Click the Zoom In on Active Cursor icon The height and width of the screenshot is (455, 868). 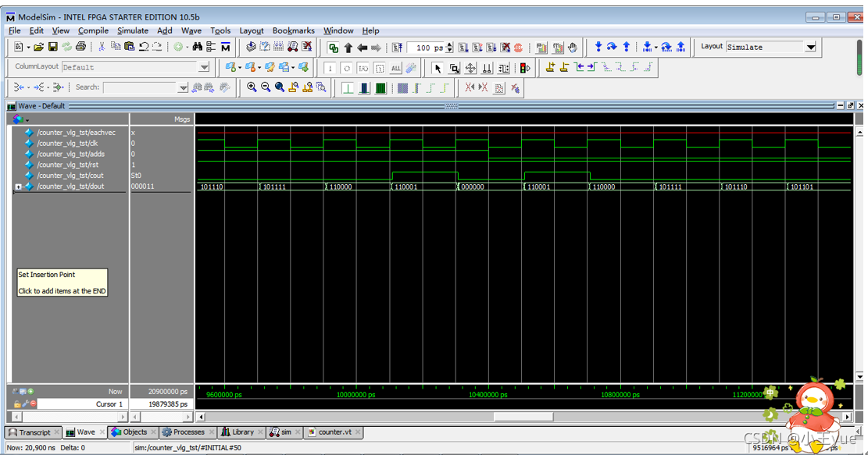(294, 87)
